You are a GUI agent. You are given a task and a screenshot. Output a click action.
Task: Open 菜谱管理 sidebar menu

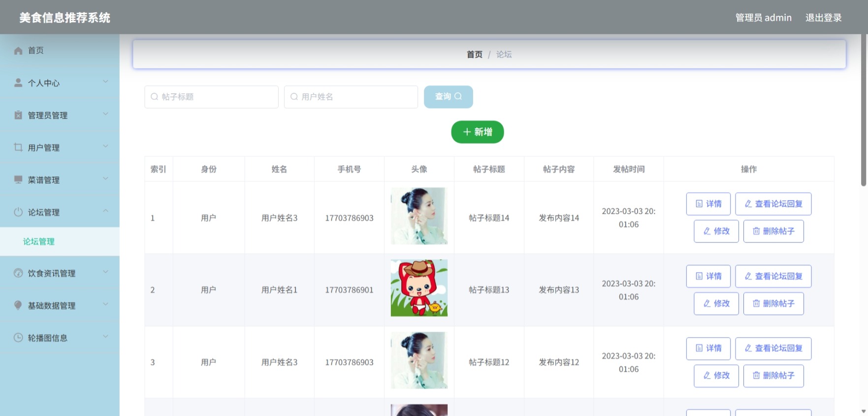click(x=60, y=180)
